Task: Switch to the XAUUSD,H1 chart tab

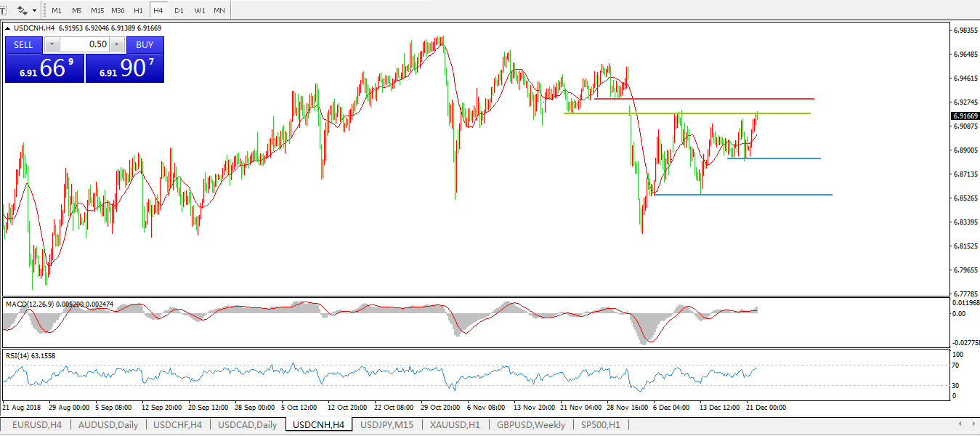Action: 455,425
